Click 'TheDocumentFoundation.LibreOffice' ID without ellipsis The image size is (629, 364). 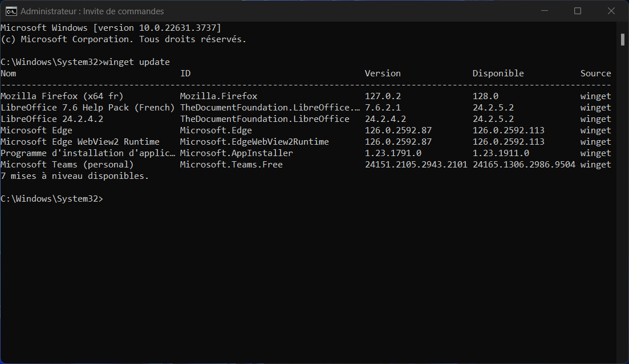[x=265, y=119]
